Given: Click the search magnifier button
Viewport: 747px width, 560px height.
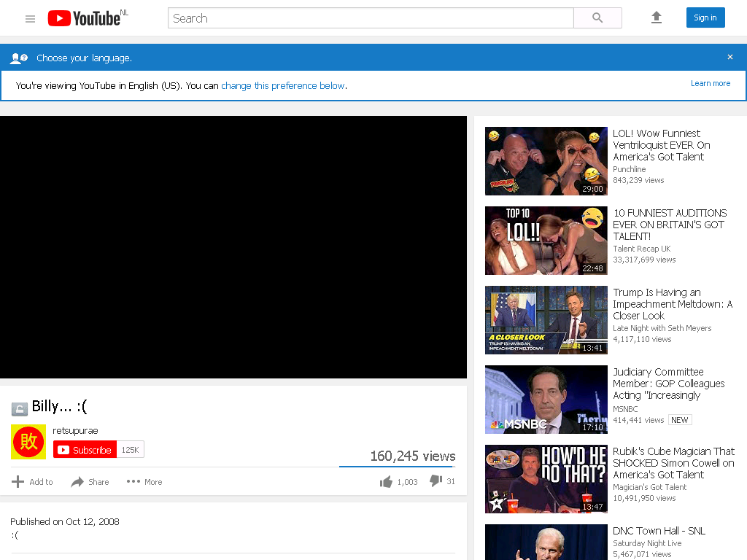Looking at the screenshot, I should [x=597, y=18].
